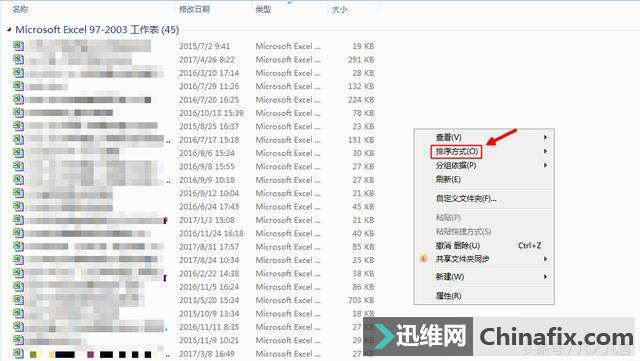Select Excel file icon dated 2016/7/20 16:25
640x361 pixels.
pos(18,99)
